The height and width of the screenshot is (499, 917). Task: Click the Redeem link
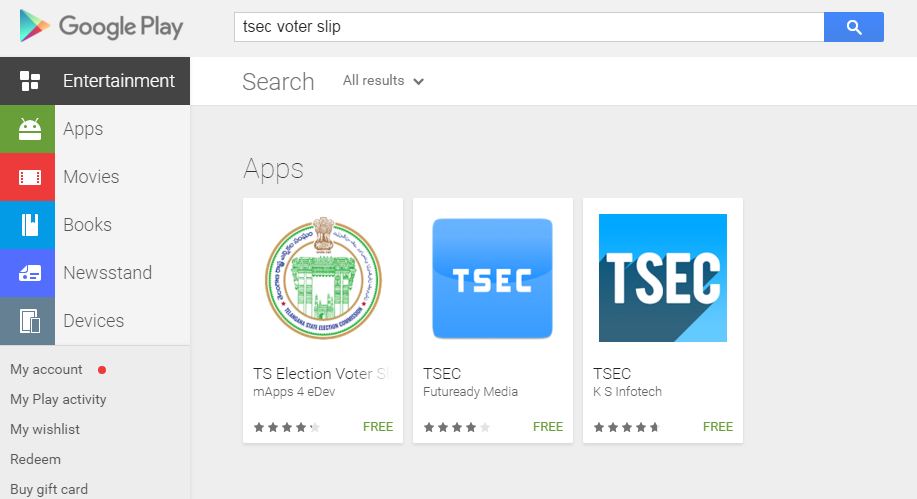(35, 460)
